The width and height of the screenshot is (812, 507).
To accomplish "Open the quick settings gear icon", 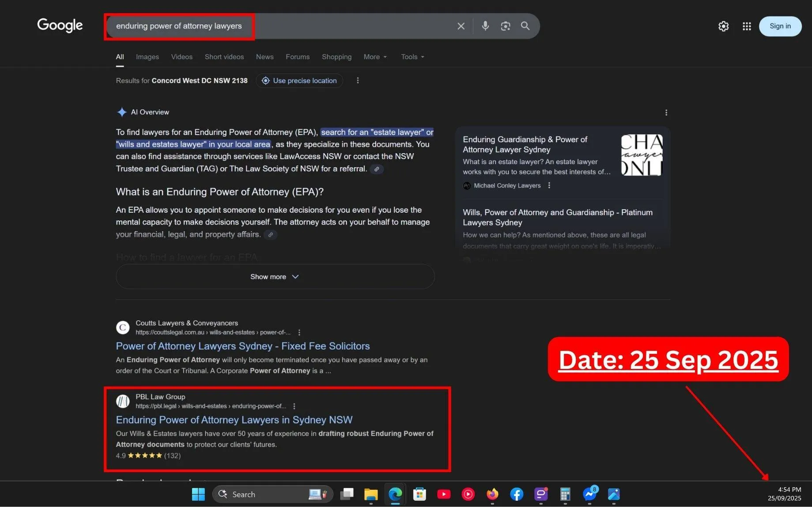I will 723,26.
